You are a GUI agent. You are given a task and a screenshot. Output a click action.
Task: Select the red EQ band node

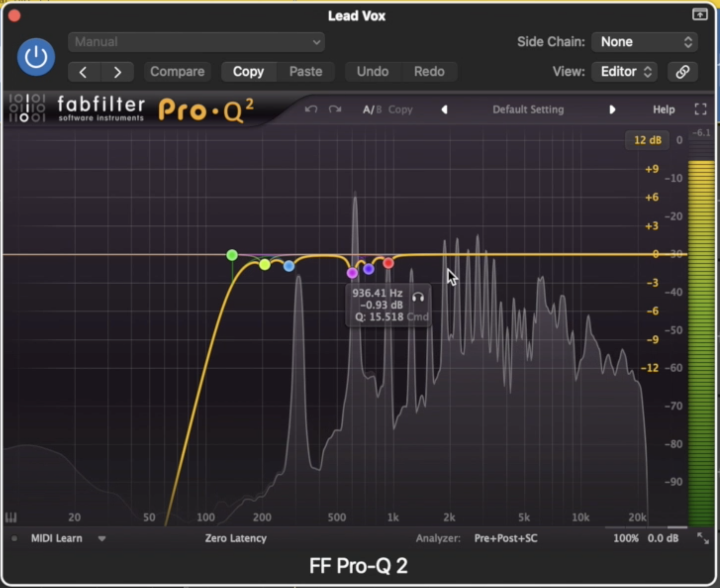click(388, 263)
